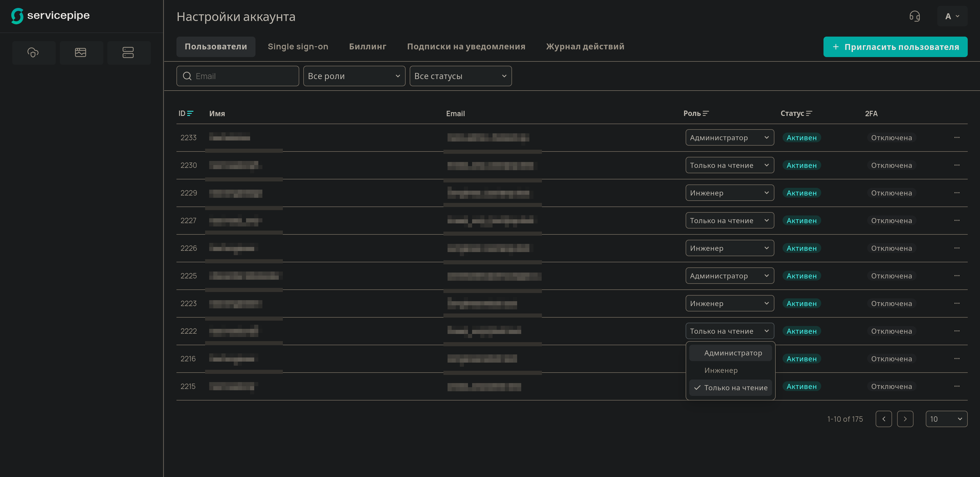Expand the Все роли filter dropdown
Screen dimensions: 980x477
tap(354, 76)
